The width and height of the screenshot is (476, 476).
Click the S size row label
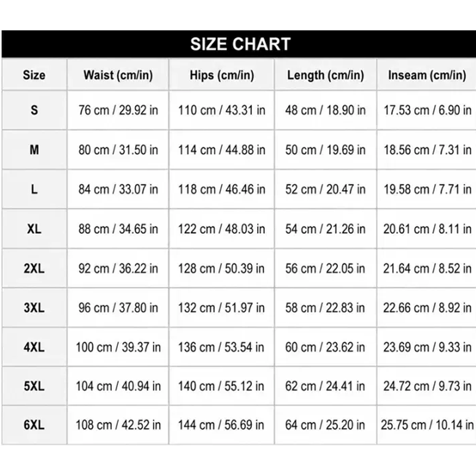click(35, 110)
